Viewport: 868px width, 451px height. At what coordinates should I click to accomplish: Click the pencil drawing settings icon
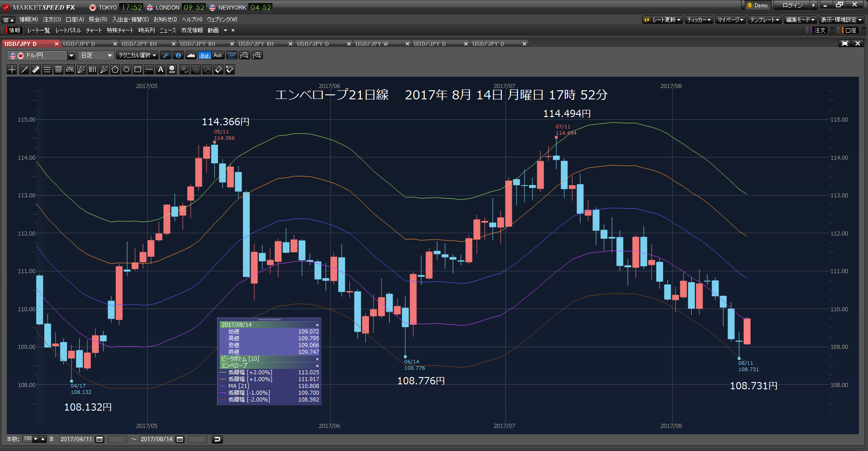pos(165,55)
